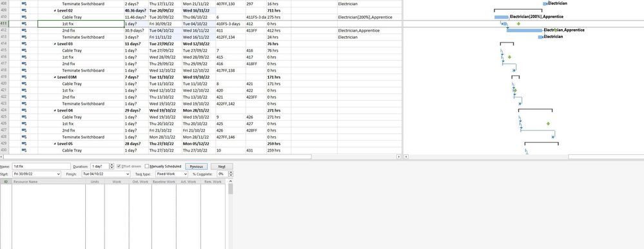Select Cable Tray Gantt bar labeled Electrician[200%],Apprentice

[x=501, y=17]
